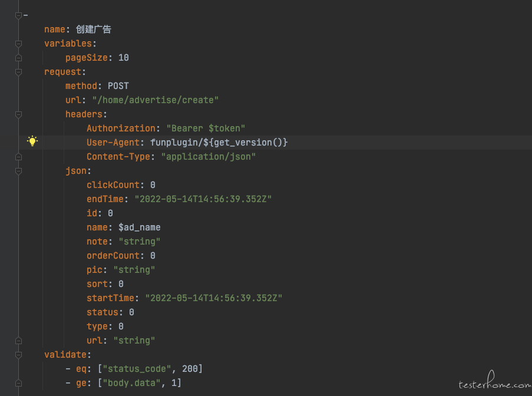Click the endTime timestamp string

coord(203,199)
